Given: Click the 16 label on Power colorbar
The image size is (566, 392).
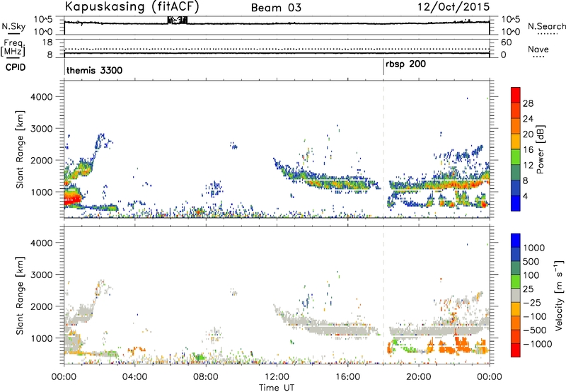Looking at the screenshot, I should pyautogui.click(x=528, y=150).
